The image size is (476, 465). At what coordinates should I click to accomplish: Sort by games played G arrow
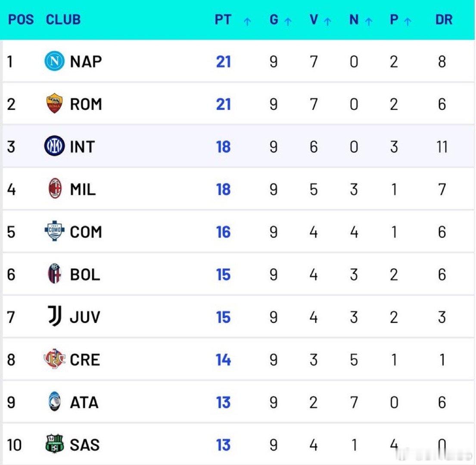(x=288, y=22)
